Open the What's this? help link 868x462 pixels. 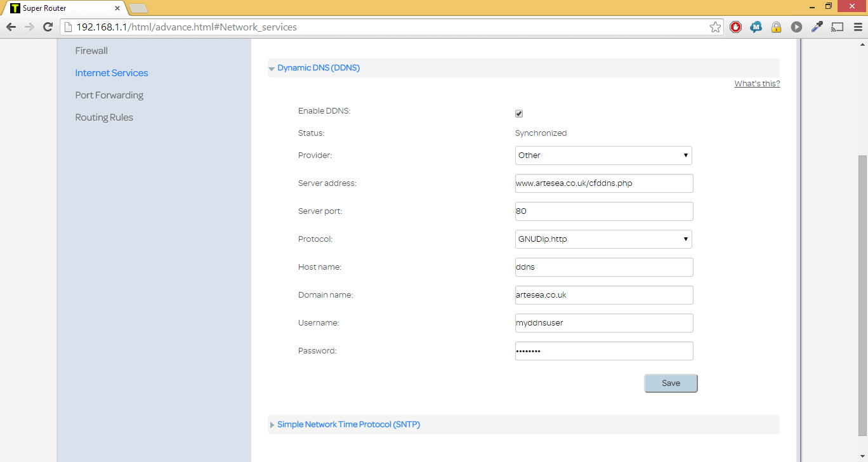click(x=757, y=84)
